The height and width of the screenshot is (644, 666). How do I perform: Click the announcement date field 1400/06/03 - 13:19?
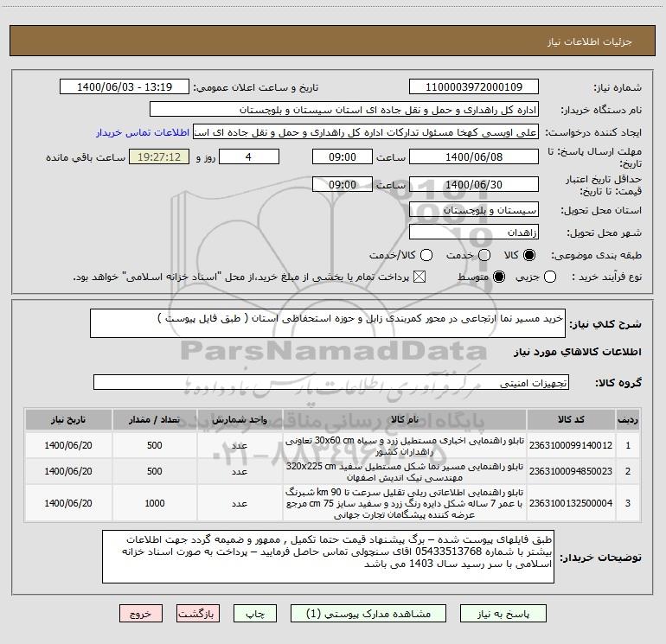pos(125,86)
